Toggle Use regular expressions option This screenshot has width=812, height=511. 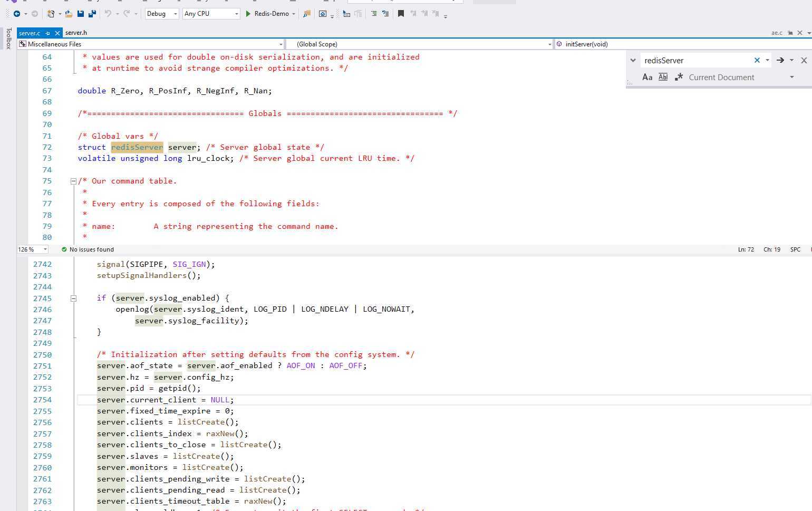tap(679, 77)
